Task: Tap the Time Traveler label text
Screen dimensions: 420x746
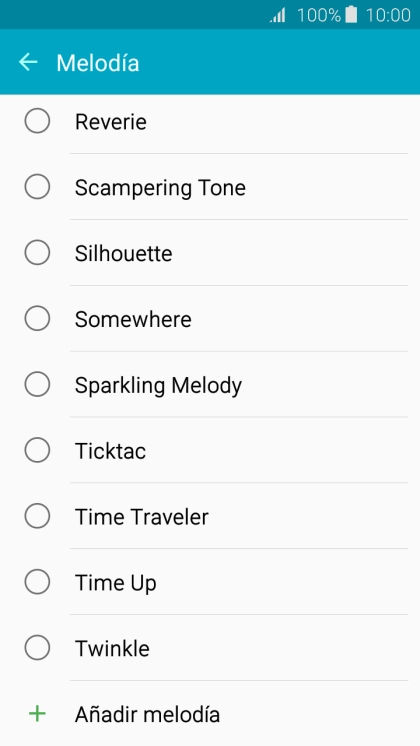Action: (x=142, y=517)
